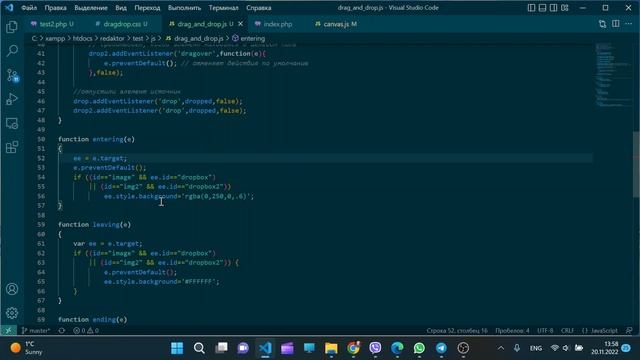The image size is (640, 360).
Task: Toggle secondary side bar layout button
Action: point(553,8)
